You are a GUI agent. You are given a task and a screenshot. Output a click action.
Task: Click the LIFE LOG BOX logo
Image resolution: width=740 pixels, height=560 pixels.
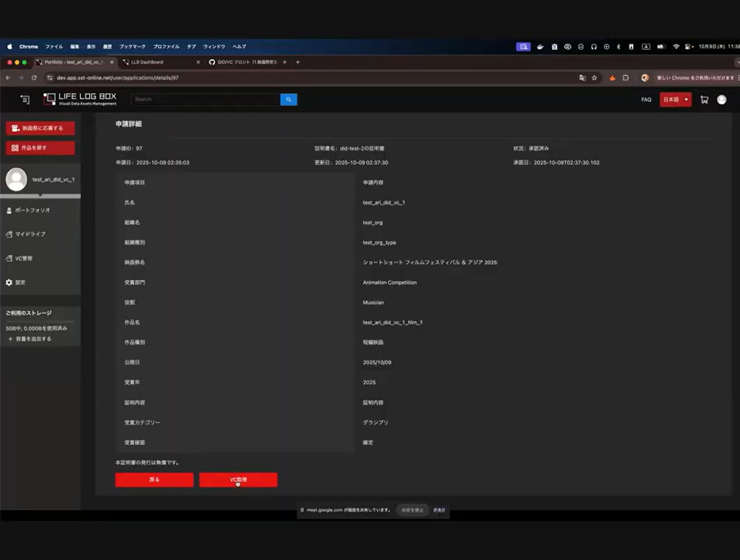coord(80,99)
